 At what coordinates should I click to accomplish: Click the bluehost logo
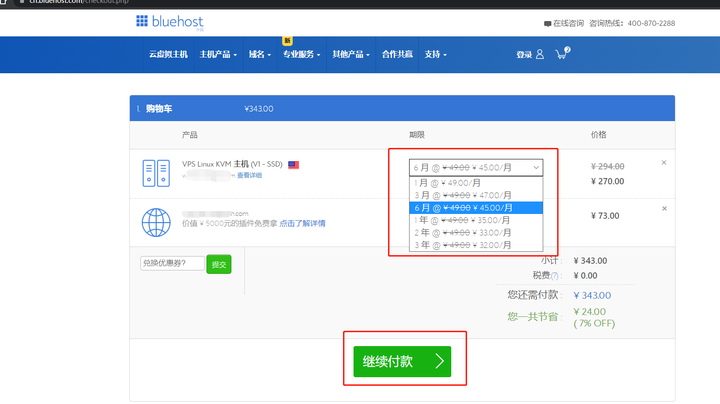click(169, 22)
